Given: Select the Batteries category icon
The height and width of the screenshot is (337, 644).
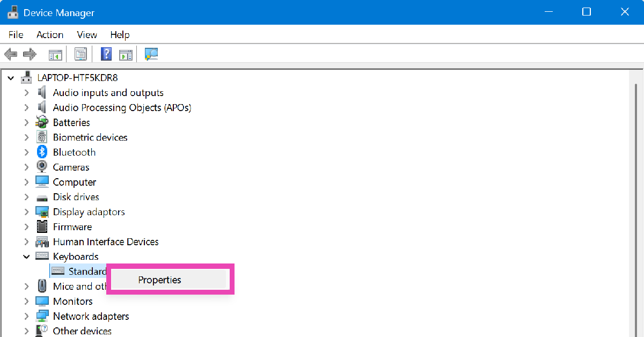Looking at the screenshot, I should [42, 122].
